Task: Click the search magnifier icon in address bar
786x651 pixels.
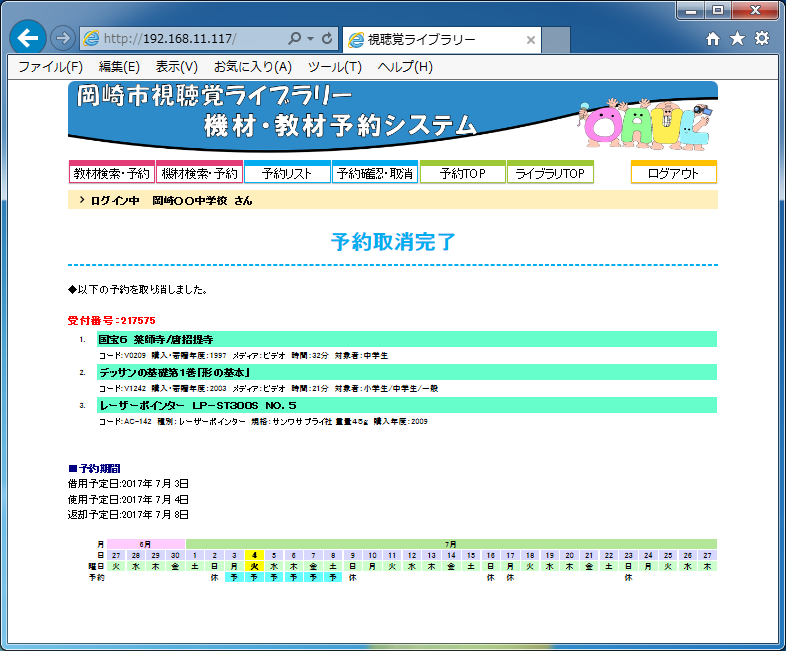Action: click(x=294, y=39)
